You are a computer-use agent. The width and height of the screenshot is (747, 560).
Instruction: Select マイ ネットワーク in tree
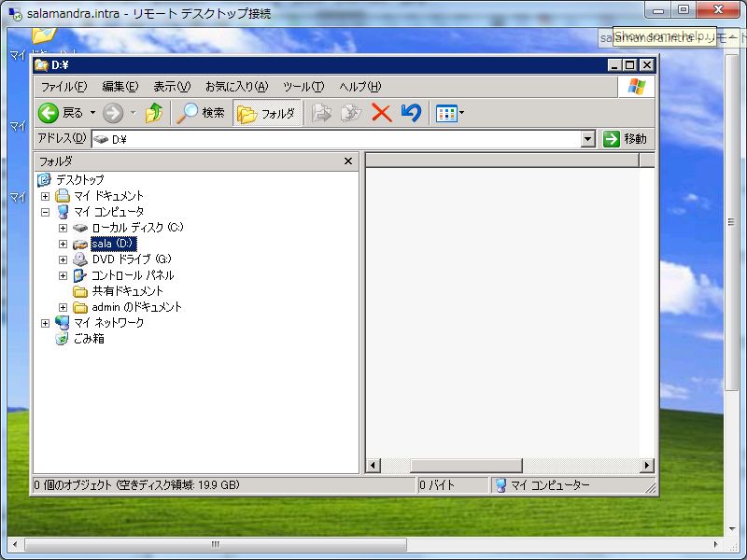(x=108, y=323)
